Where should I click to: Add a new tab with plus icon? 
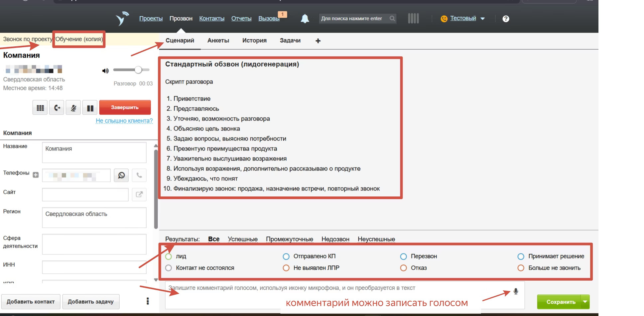(x=318, y=41)
